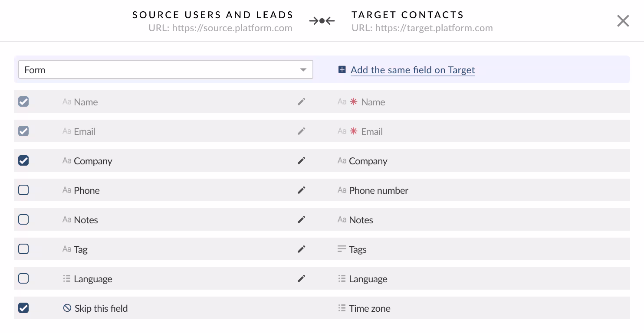Uncheck the Company checkbox
The image size is (644, 333).
(x=23, y=161)
